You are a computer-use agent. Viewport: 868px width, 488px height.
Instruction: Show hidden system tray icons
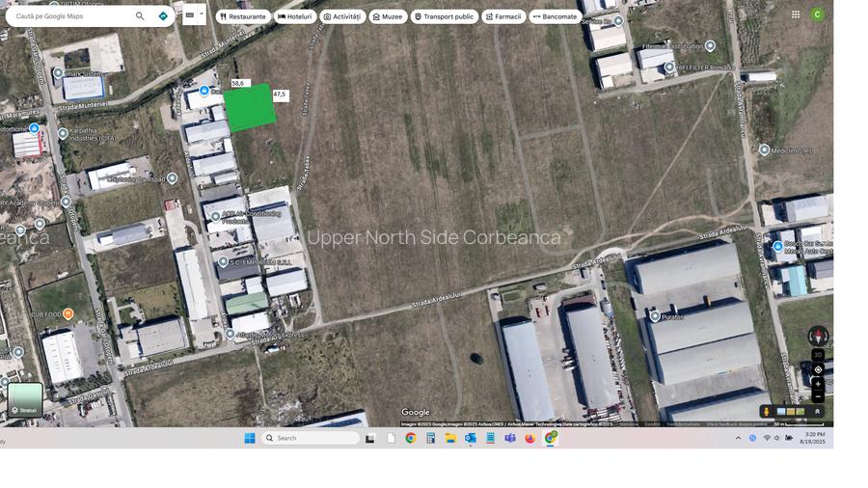[x=739, y=438]
